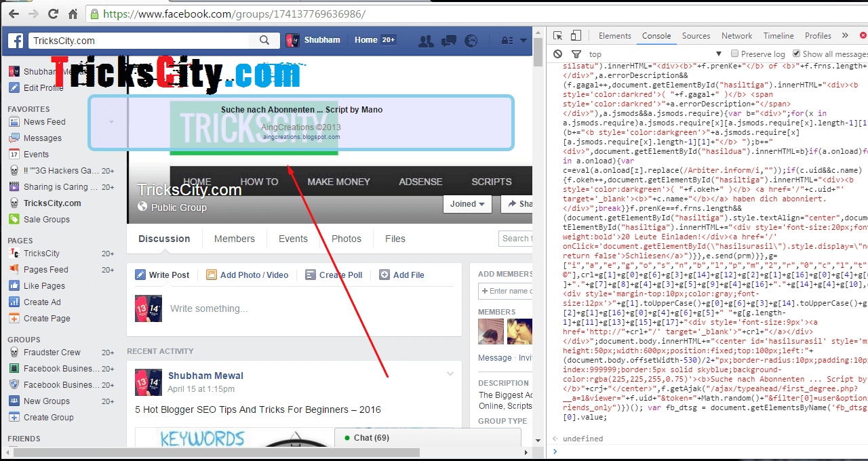The image size is (868, 461).
Task: Open the Events tab of the group
Action: point(293,239)
